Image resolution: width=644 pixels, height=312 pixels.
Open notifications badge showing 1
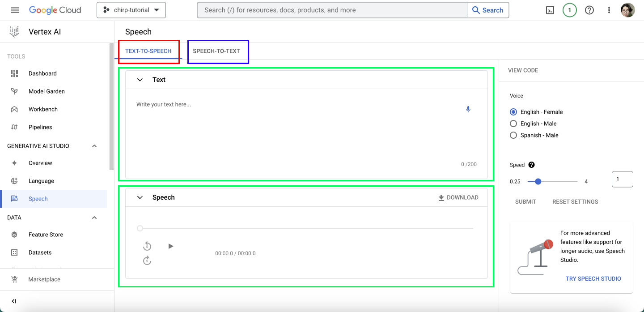point(569,10)
